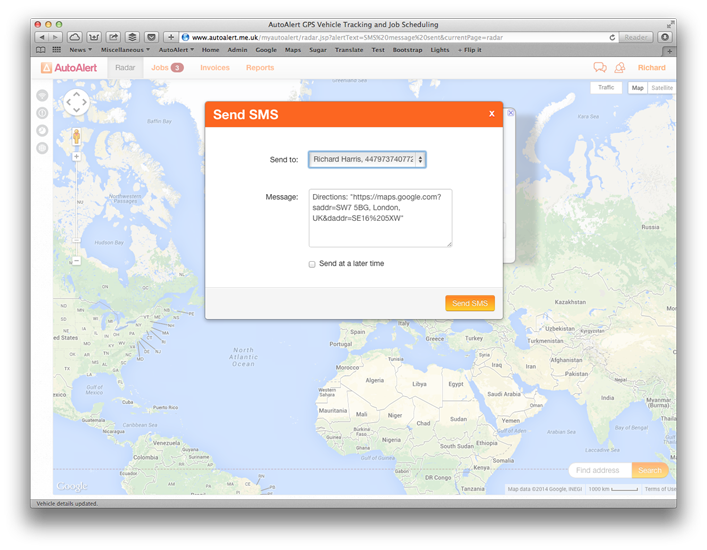Open Test bookmark
This screenshot has height=550, width=707.
378,50
